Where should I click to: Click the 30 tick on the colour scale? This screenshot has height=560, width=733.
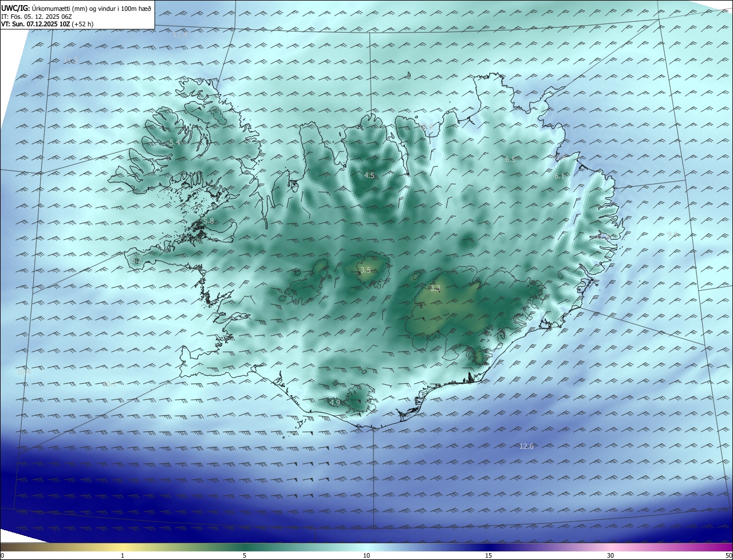(x=610, y=556)
